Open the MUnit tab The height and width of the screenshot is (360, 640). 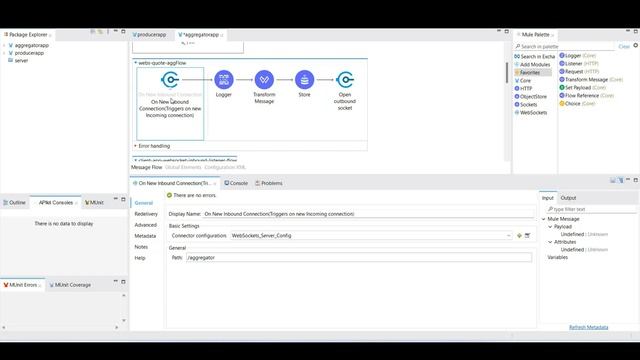coord(94,202)
